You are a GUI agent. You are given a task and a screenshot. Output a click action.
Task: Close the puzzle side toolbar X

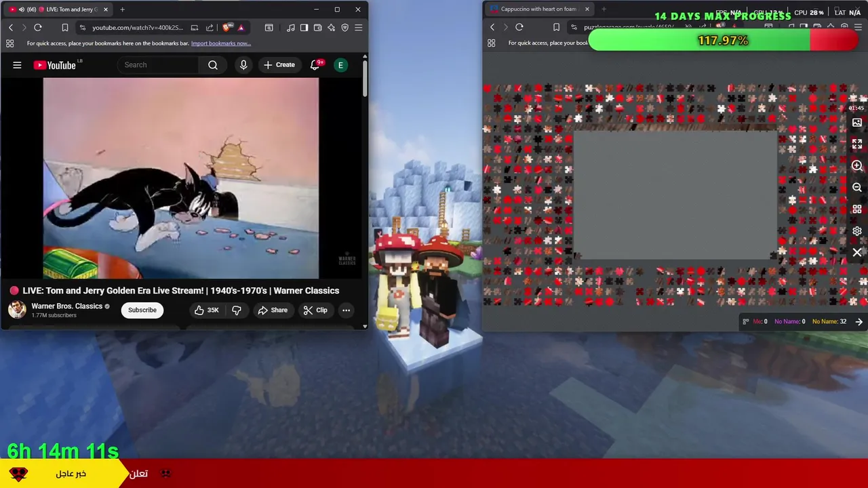857,253
